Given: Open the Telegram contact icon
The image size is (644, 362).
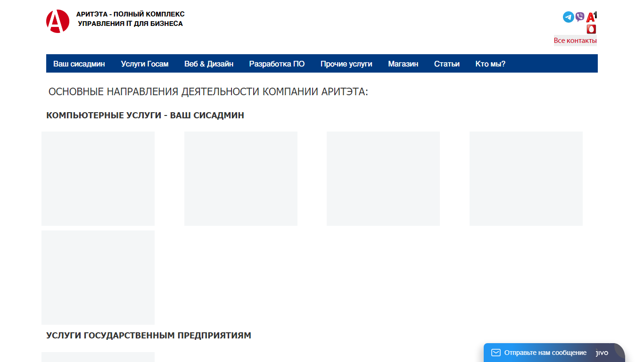Looking at the screenshot, I should coord(569,17).
